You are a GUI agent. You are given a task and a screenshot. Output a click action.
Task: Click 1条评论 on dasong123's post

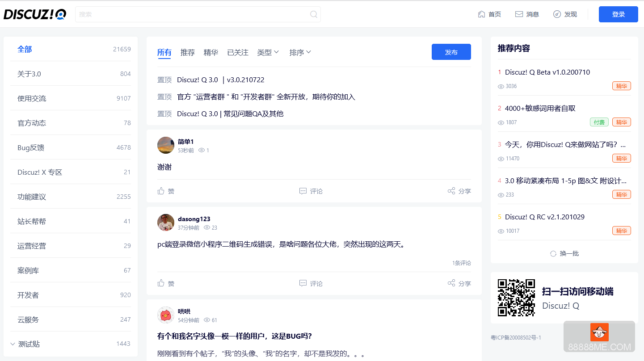coord(462,263)
